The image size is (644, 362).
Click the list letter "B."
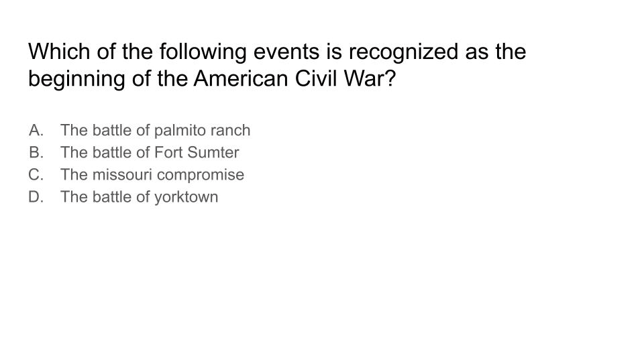(36, 153)
